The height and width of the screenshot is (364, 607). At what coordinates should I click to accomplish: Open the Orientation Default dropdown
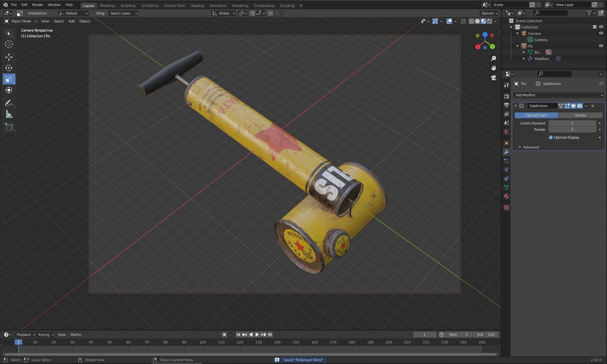[x=73, y=13]
